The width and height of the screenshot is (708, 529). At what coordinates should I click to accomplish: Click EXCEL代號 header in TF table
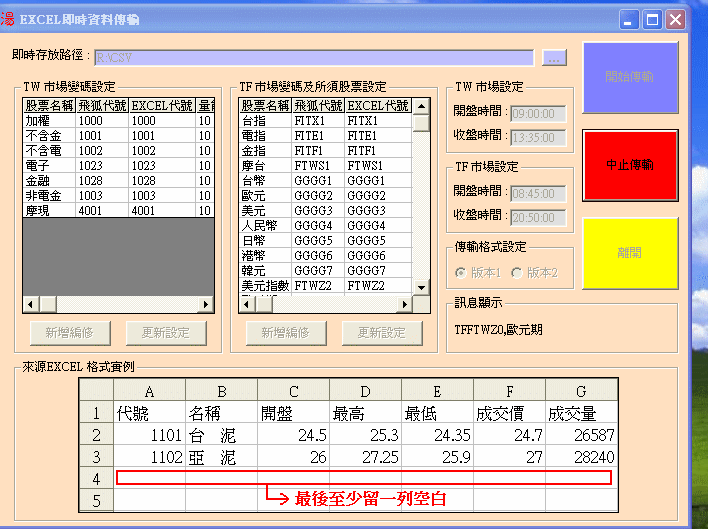click(378, 106)
